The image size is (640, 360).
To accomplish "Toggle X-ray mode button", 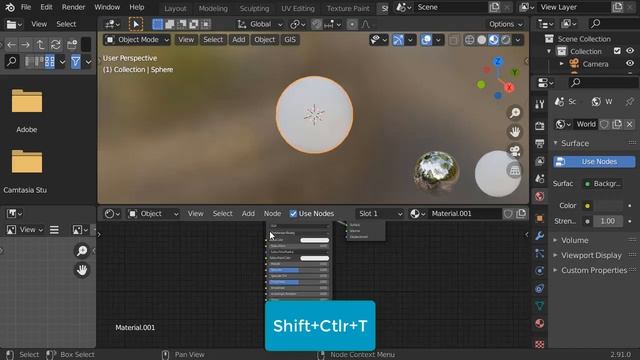I will pos(453,40).
